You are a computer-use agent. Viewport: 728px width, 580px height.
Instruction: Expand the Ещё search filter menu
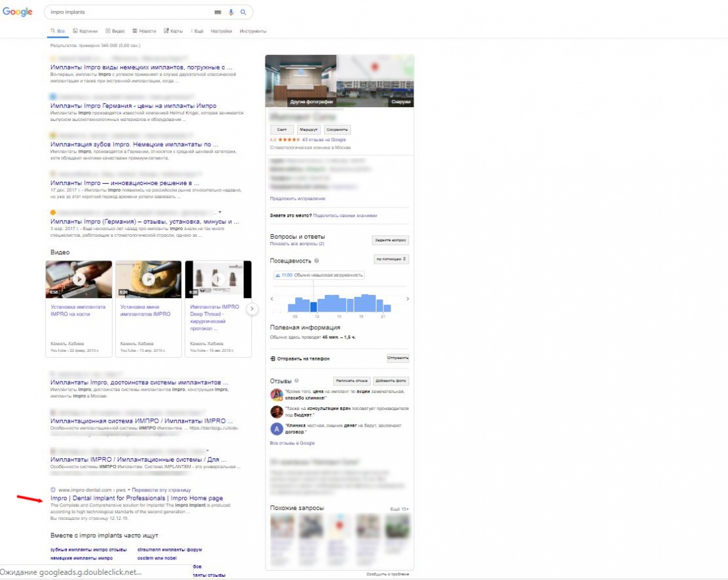click(x=198, y=31)
